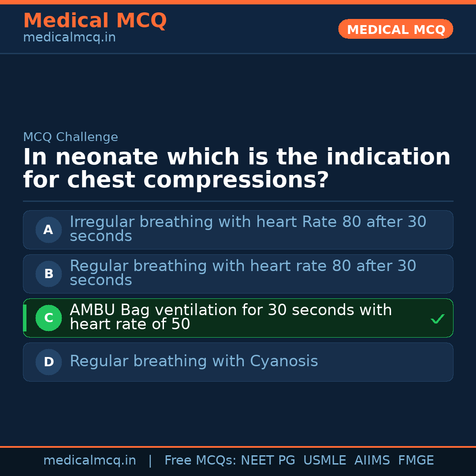Image resolution: width=476 pixels, height=476 pixels.
Task: Click the green letter C circle
Action: click(x=48, y=318)
